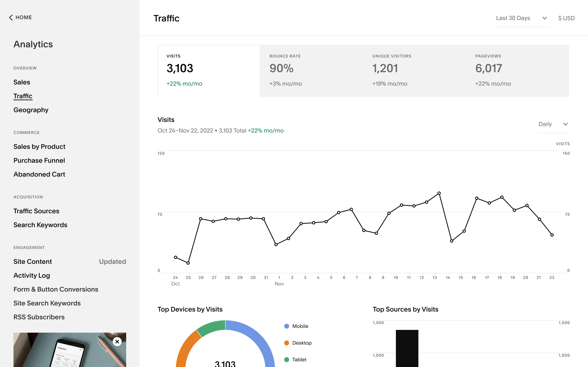The image size is (588, 367).
Task: Select the Mobile legend dot
Action: click(286, 326)
